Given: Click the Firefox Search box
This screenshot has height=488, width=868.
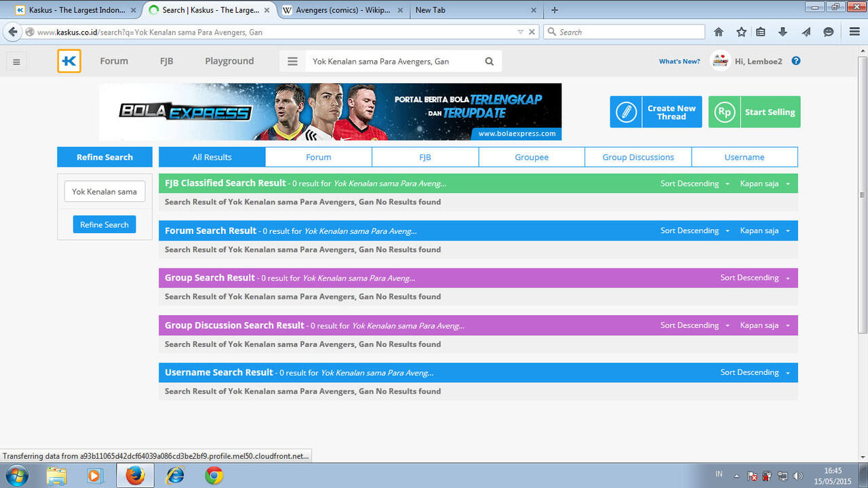Looking at the screenshot, I should [x=624, y=32].
